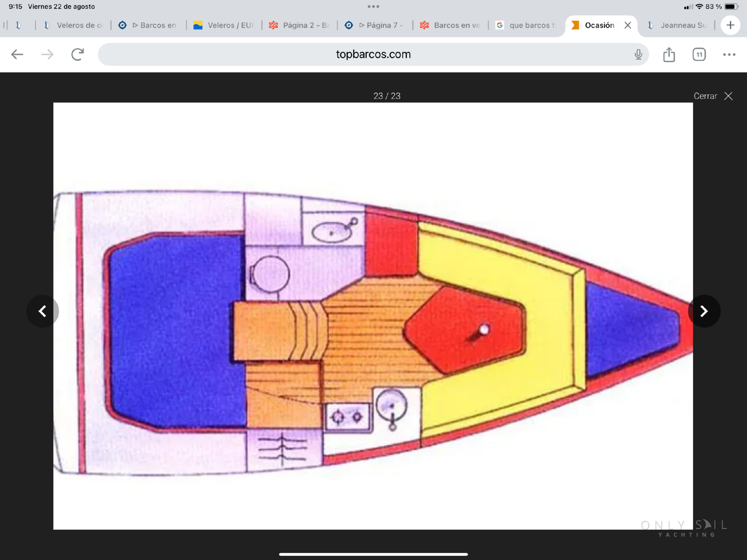Click the browser forward arrow
The height and width of the screenshot is (560, 747).
[x=47, y=54]
